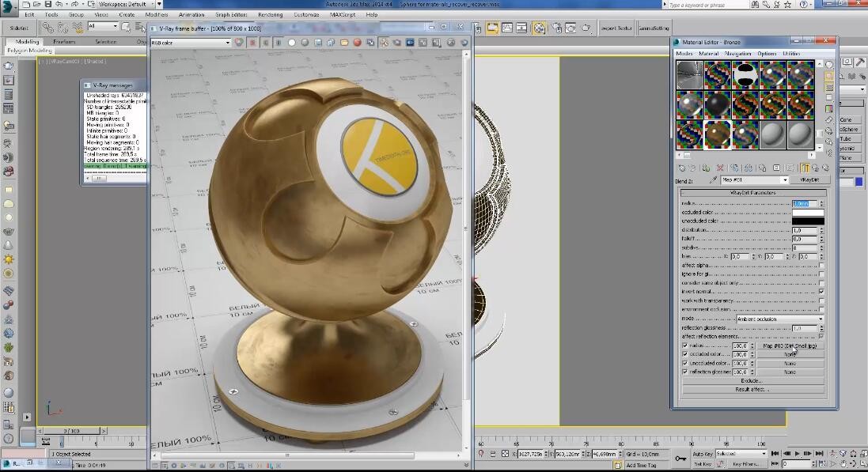Increase the radius value spinner

[821, 202]
